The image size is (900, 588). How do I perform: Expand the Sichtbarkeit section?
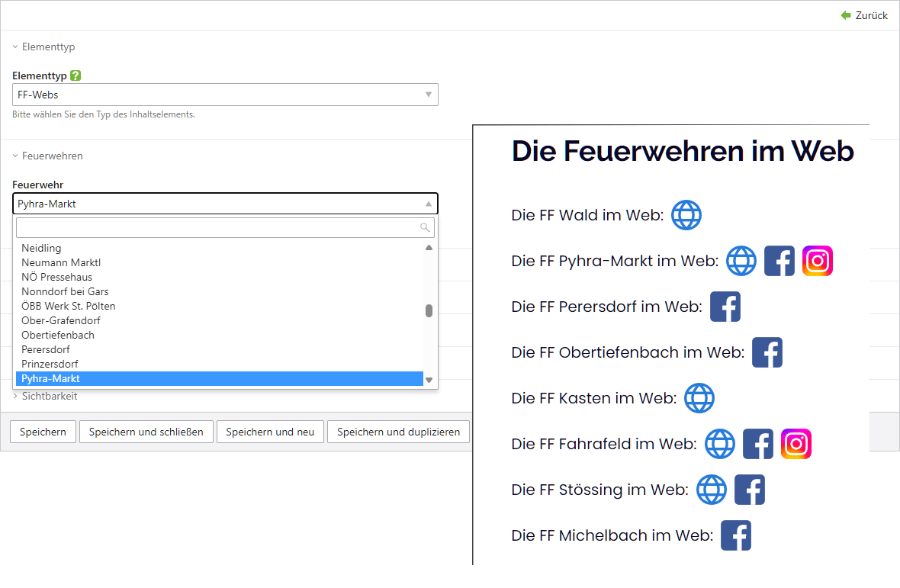(49, 396)
